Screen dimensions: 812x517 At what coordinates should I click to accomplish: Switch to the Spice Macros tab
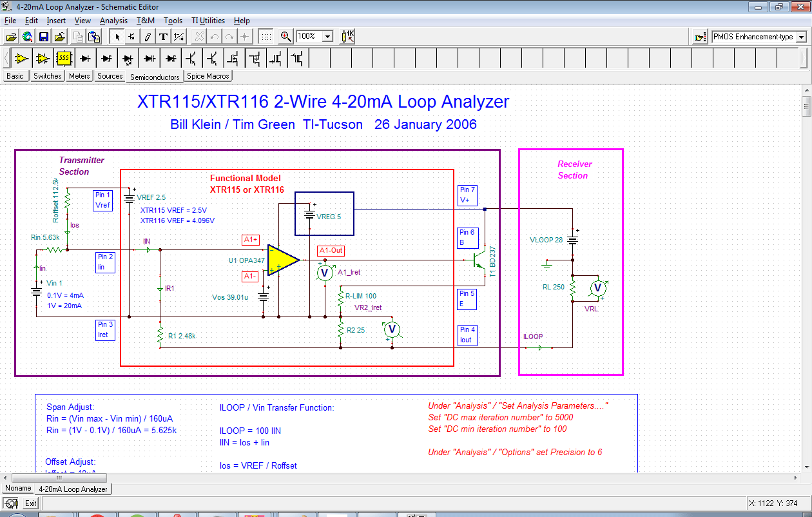(208, 76)
